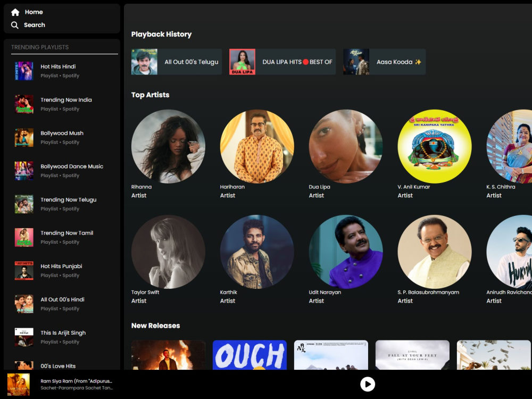Open Taylor Swift artist photo
532x399 pixels.
point(168,252)
